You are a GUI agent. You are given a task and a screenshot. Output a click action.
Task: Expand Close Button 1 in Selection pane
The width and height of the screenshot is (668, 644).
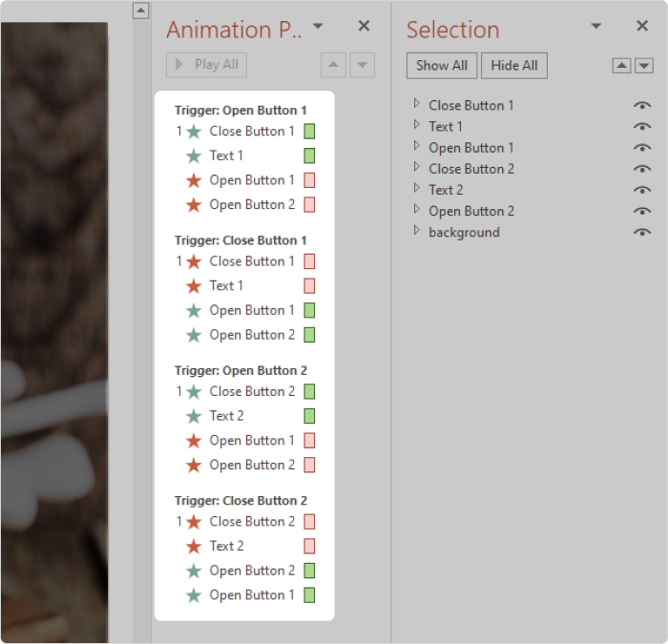point(417,103)
